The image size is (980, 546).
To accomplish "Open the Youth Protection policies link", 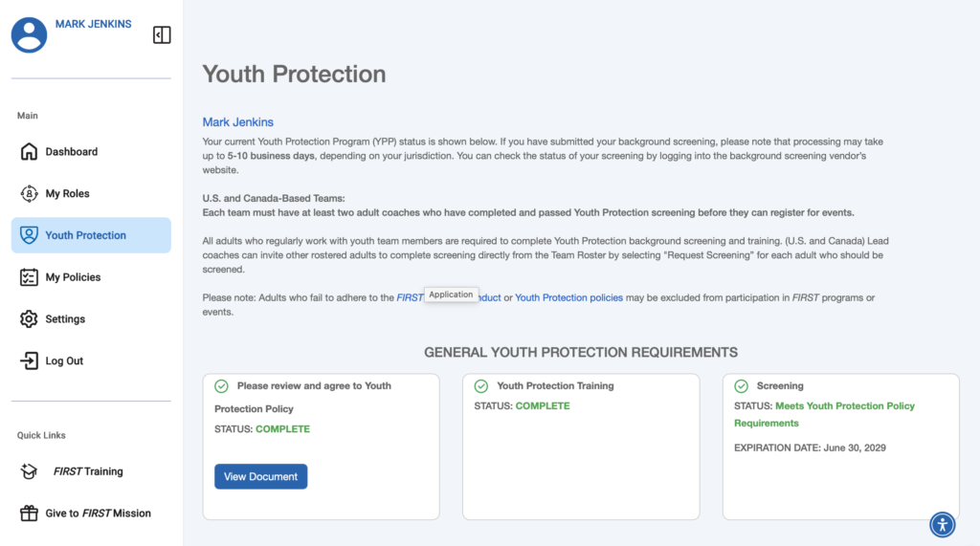I will 568,297.
